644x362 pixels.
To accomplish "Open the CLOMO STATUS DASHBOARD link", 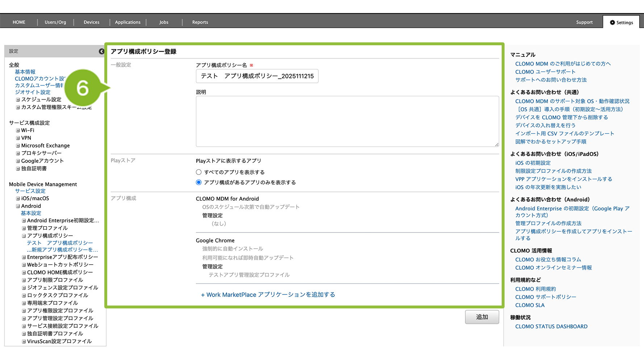I will tap(551, 327).
